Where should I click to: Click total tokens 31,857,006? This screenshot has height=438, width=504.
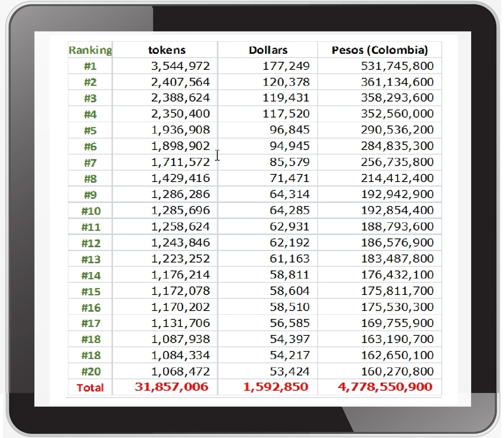tap(171, 387)
